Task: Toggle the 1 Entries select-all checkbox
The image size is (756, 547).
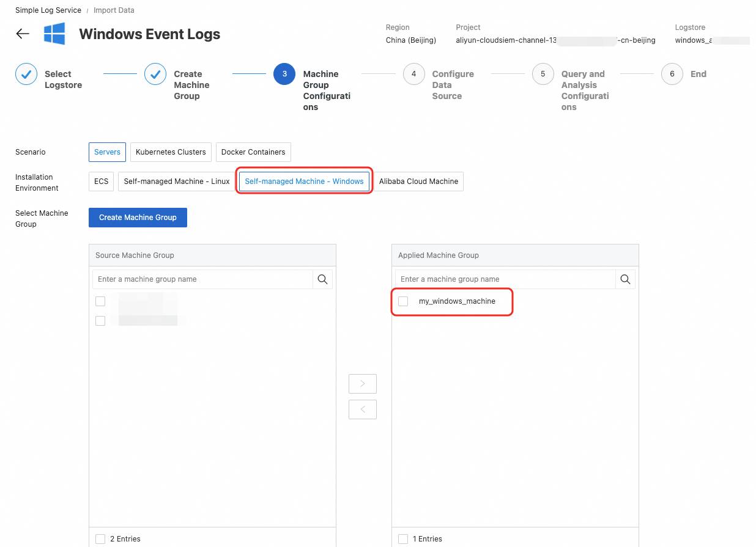Action: pos(403,539)
